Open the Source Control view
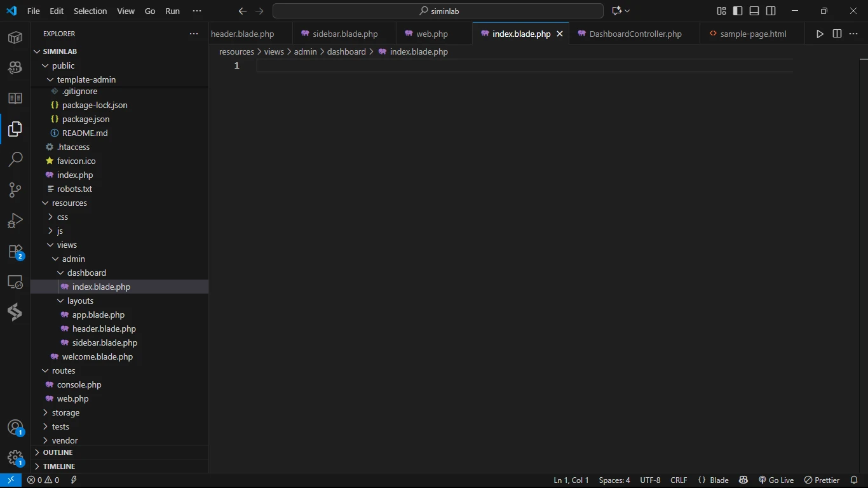 [x=15, y=189]
